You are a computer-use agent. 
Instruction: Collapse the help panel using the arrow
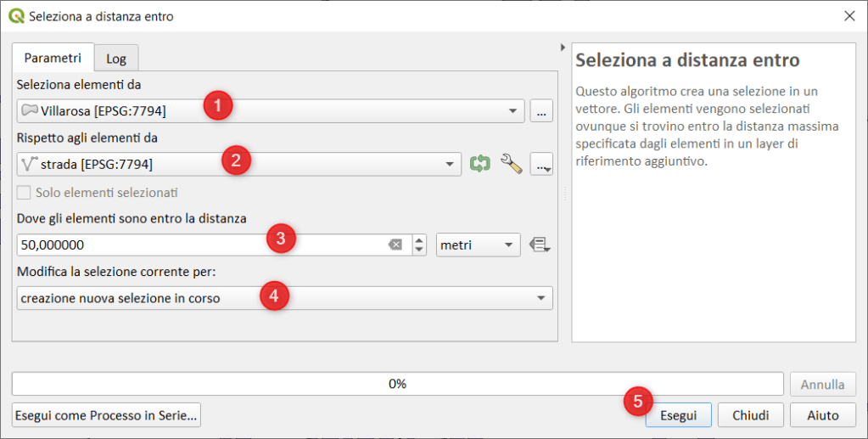563,48
